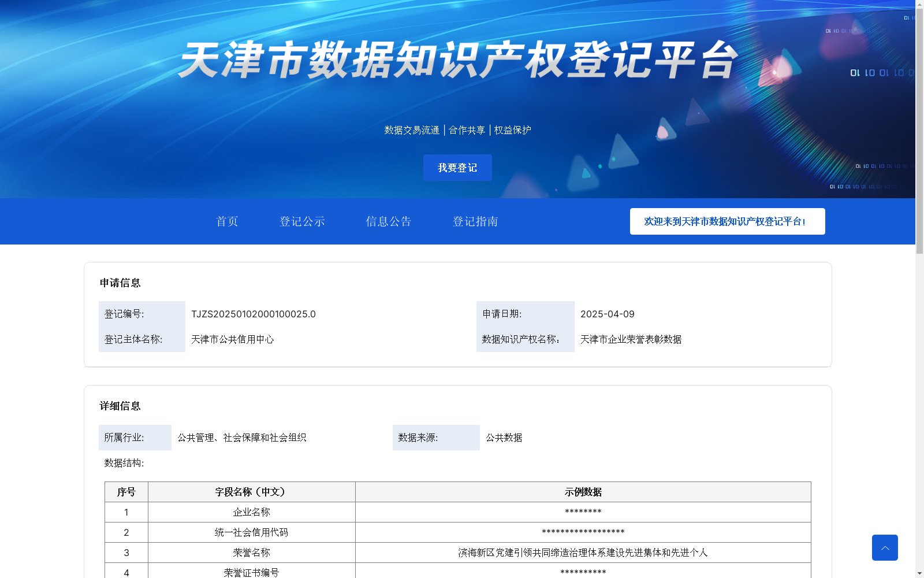
Task: Click table cell 企业名称
Action: point(252,512)
